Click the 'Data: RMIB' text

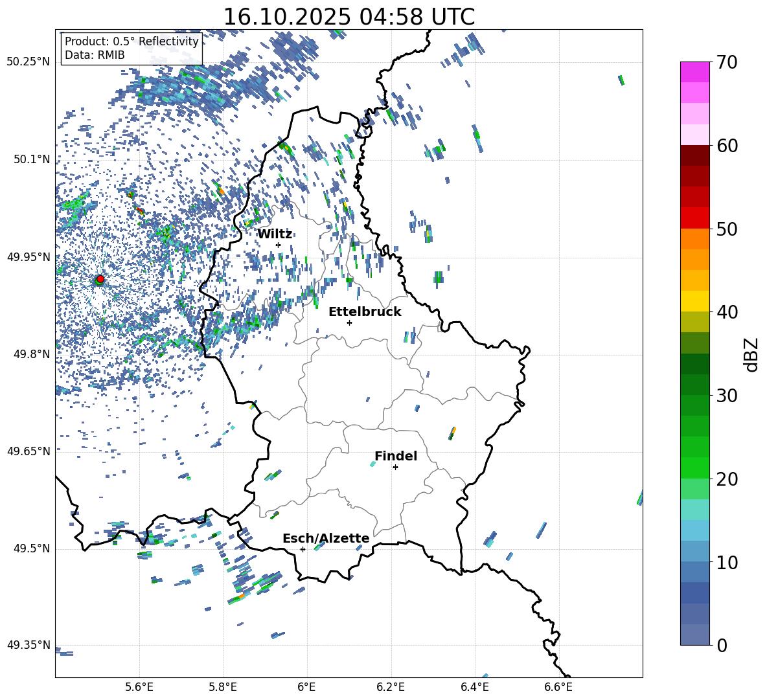click(95, 55)
